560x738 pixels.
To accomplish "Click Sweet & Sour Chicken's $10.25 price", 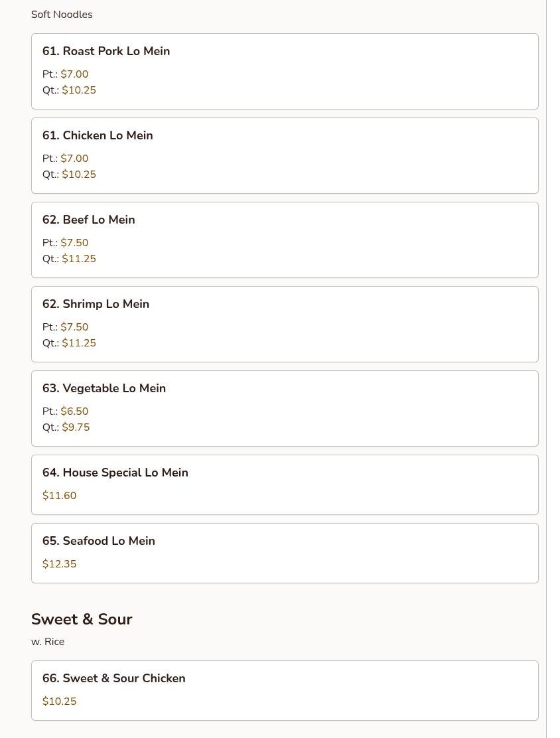I will pos(59,701).
